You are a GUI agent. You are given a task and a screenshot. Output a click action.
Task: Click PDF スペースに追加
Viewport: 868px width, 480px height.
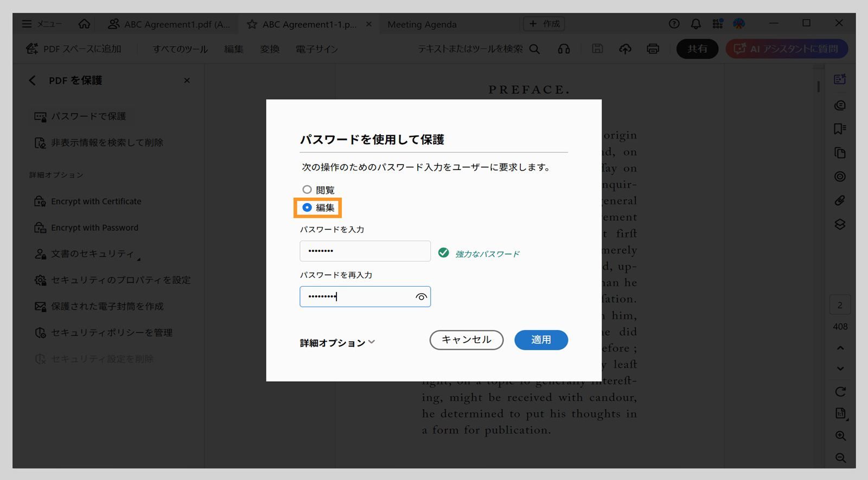74,49
